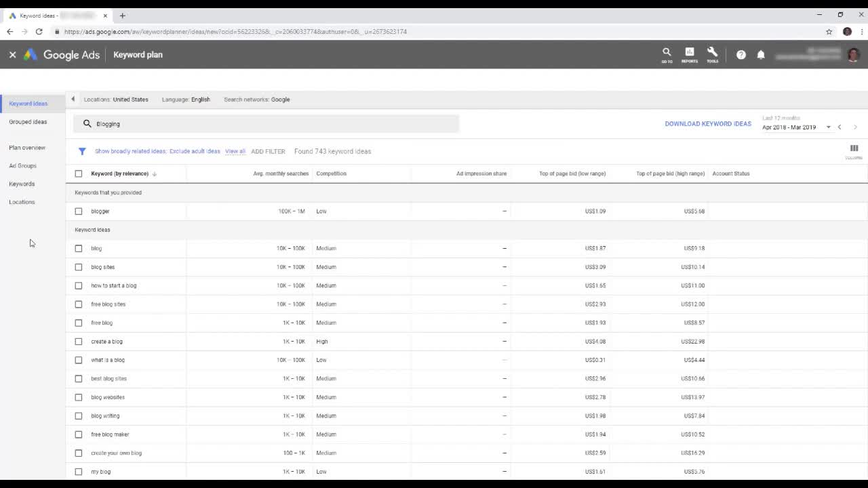The width and height of the screenshot is (868, 488).
Task: Click Add Filter
Action: point(268,152)
